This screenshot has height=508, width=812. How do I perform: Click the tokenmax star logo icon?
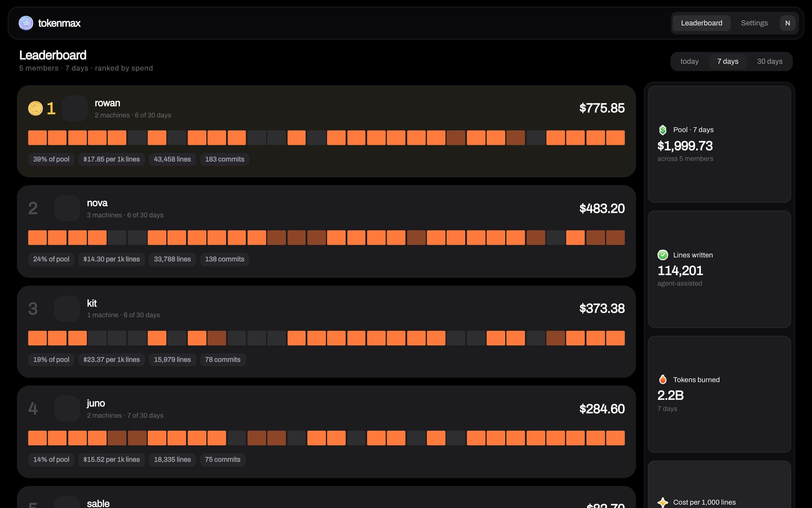tap(26, 23)
